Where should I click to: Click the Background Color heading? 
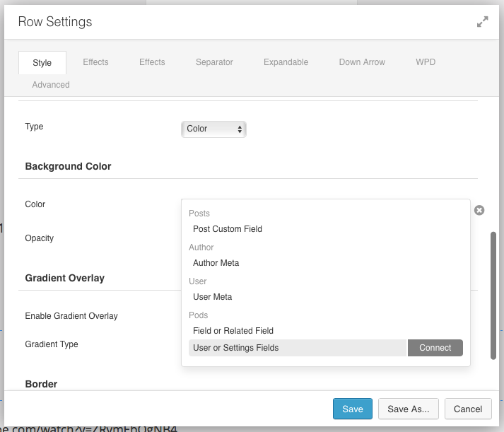click(68, 166)
